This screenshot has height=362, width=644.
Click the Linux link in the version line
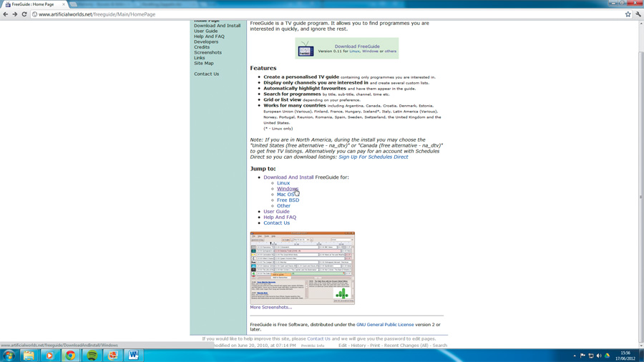tap(354, 52)
